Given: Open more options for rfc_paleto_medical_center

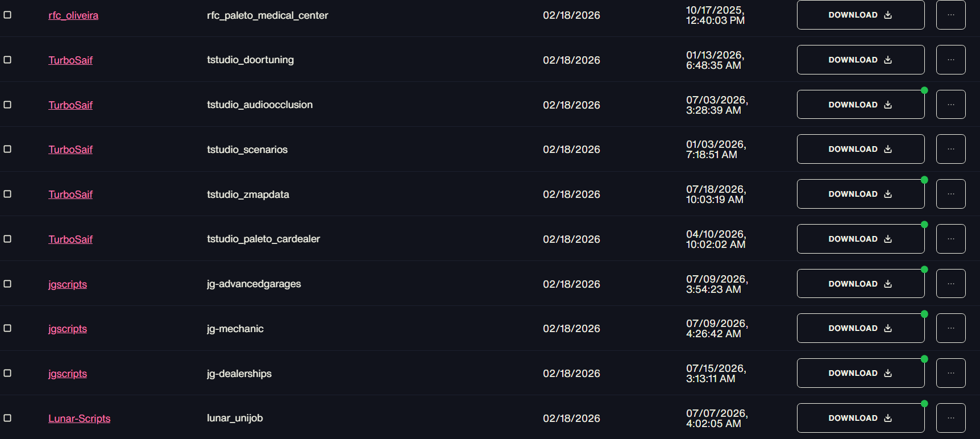Looking at the screenshot, I should pyautogui.click(x=950, y=15).
